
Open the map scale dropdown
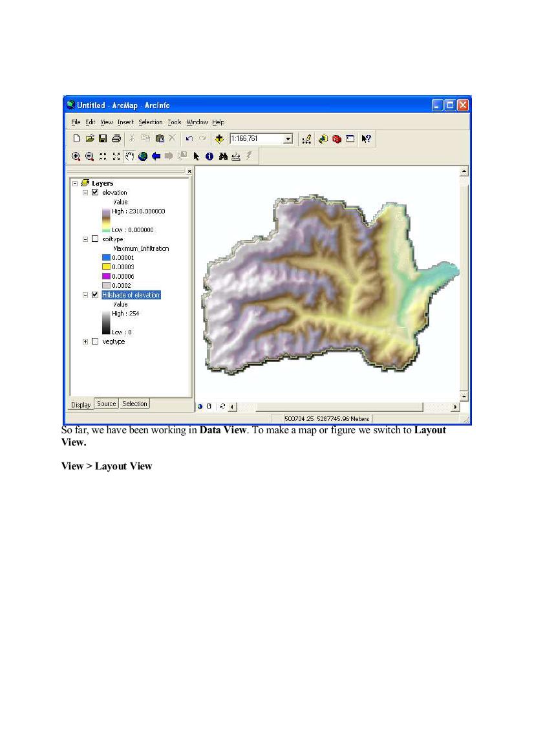tap(288, 139)
